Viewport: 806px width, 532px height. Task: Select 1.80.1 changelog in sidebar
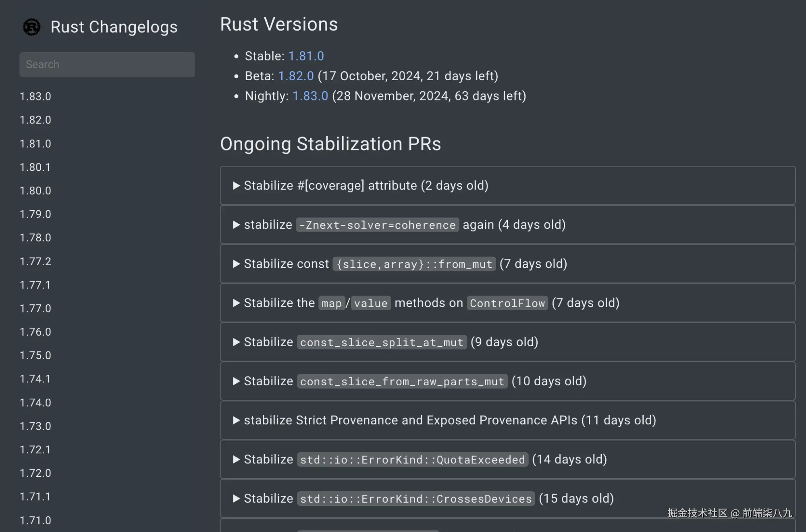(35, 167)
